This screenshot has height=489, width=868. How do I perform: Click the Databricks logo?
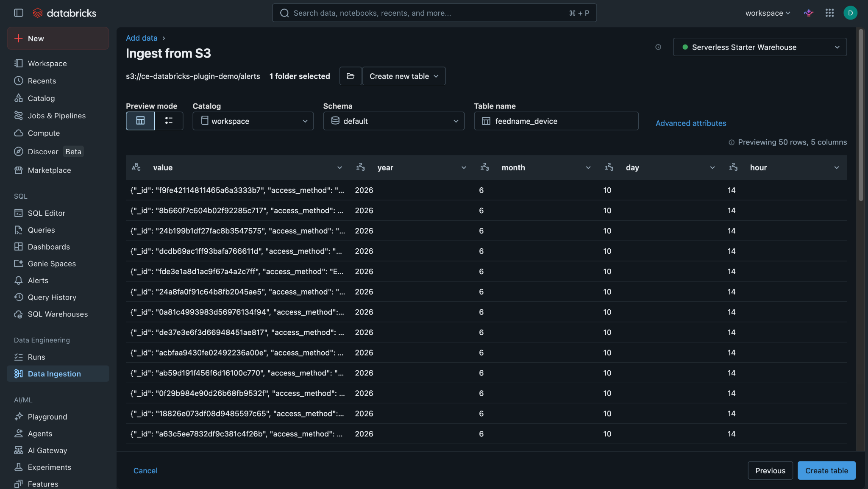coord(65,13)
